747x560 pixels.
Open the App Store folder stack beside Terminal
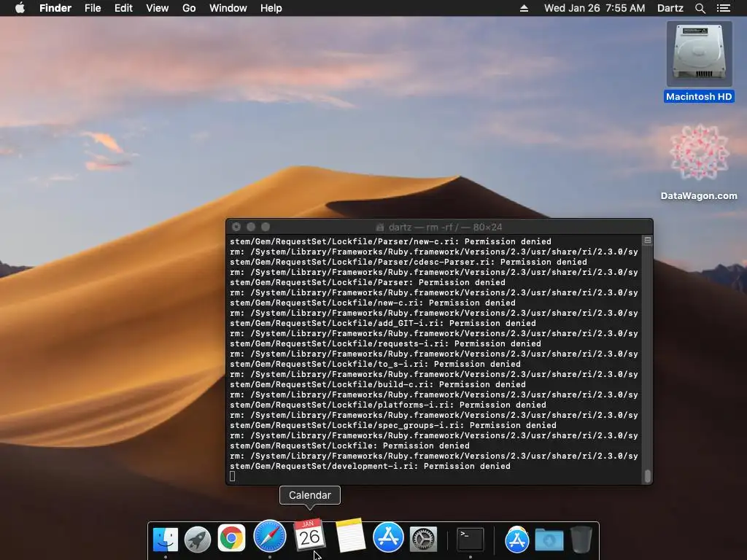click(517, 539)
